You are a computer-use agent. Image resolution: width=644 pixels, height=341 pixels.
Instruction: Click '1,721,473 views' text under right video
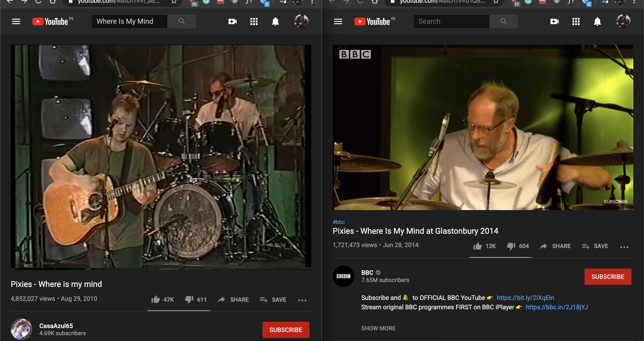(x=355, y=245)
